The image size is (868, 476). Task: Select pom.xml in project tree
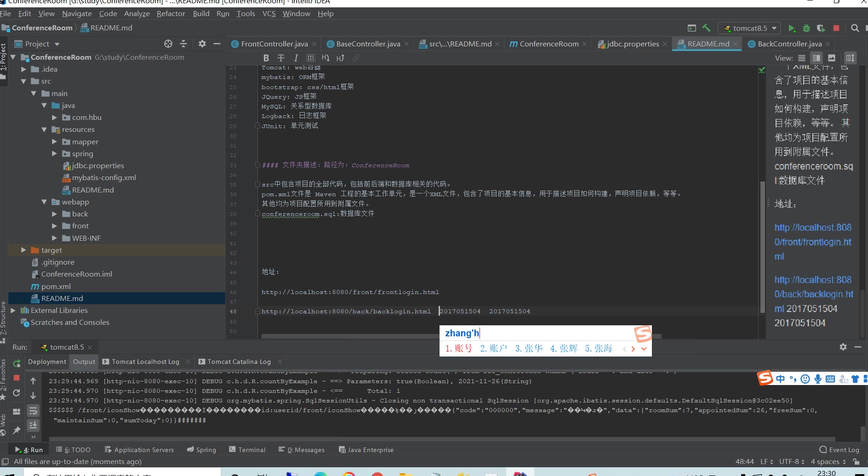click(x=56, y=286)
